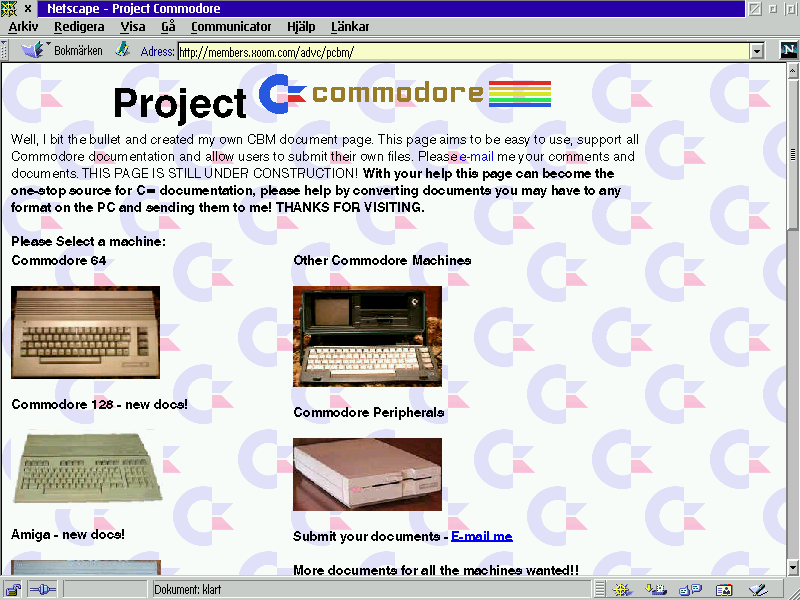
Task: Expand the address URL history dropdown
Action: (757, 51)
